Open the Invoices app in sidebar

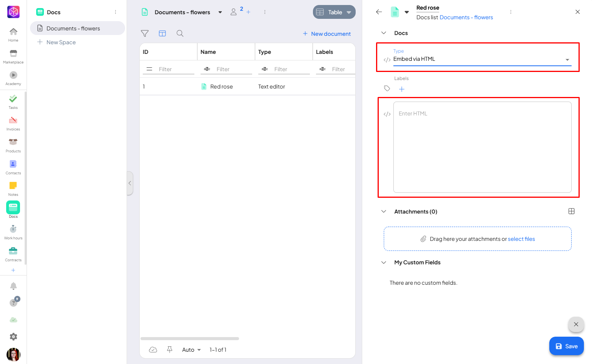point(13,123)
